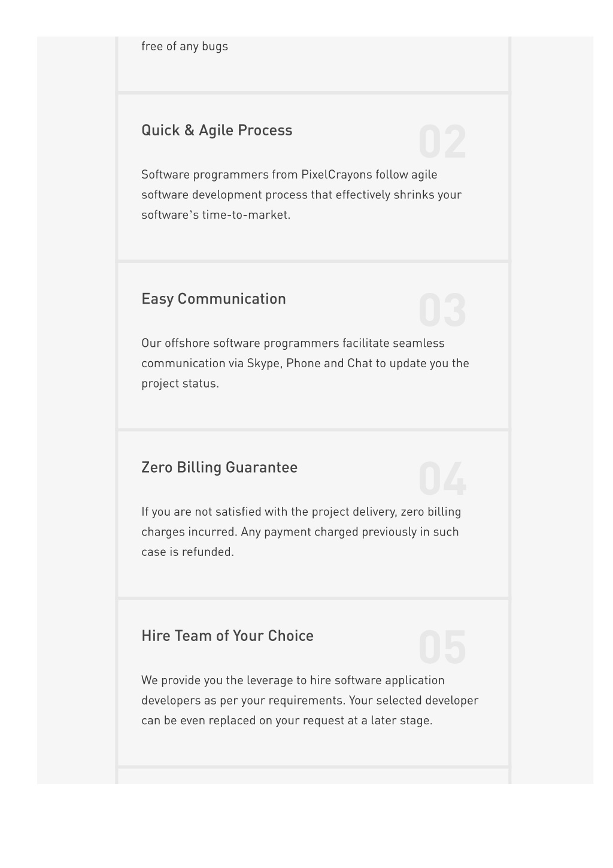Screen dimensions: 613x868
Task: Click the large 02 number graphic
Action: pyautogui.click(x=442, y=143)
